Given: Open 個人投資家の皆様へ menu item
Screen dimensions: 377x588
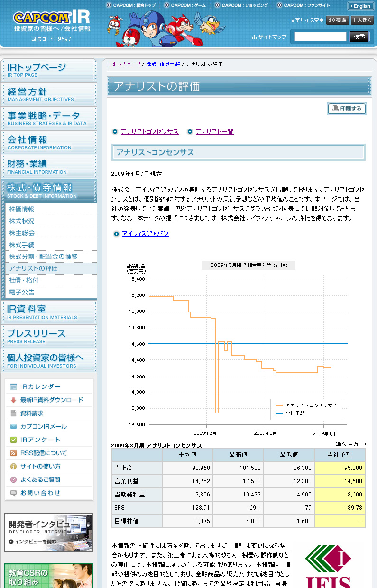Looking at the screenshot, I should 49,360.
